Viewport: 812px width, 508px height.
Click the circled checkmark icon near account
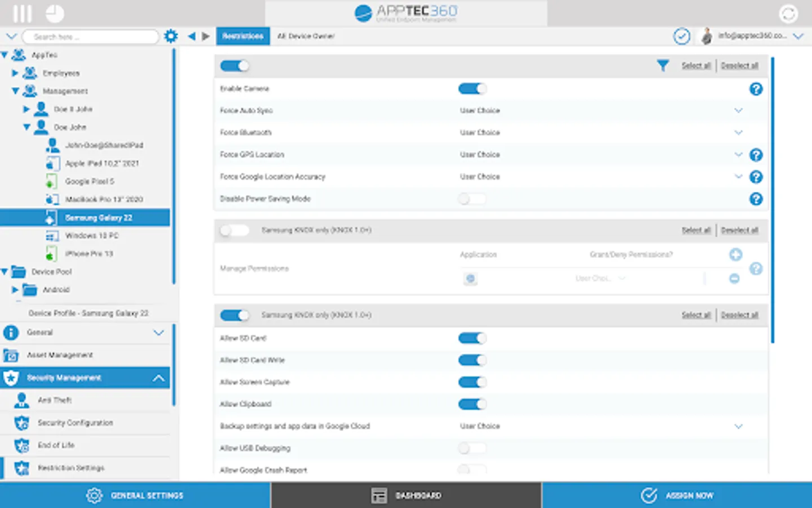682,36
